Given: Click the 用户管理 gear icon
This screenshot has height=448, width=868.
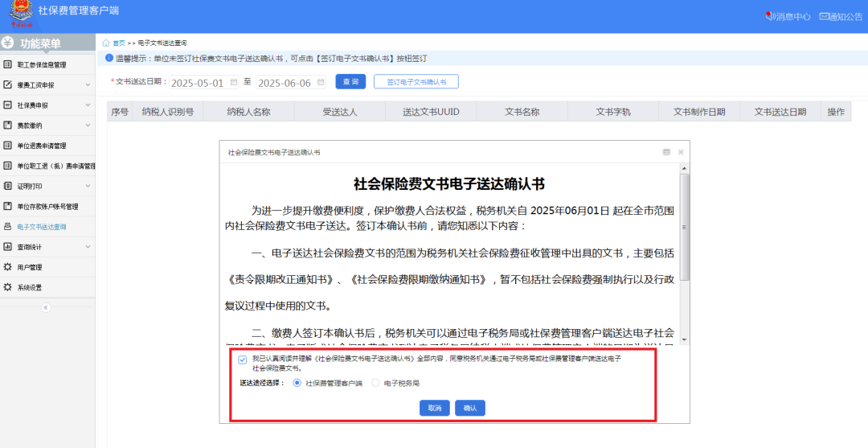Looking at the screenshot, I should (x=8, y=267).
